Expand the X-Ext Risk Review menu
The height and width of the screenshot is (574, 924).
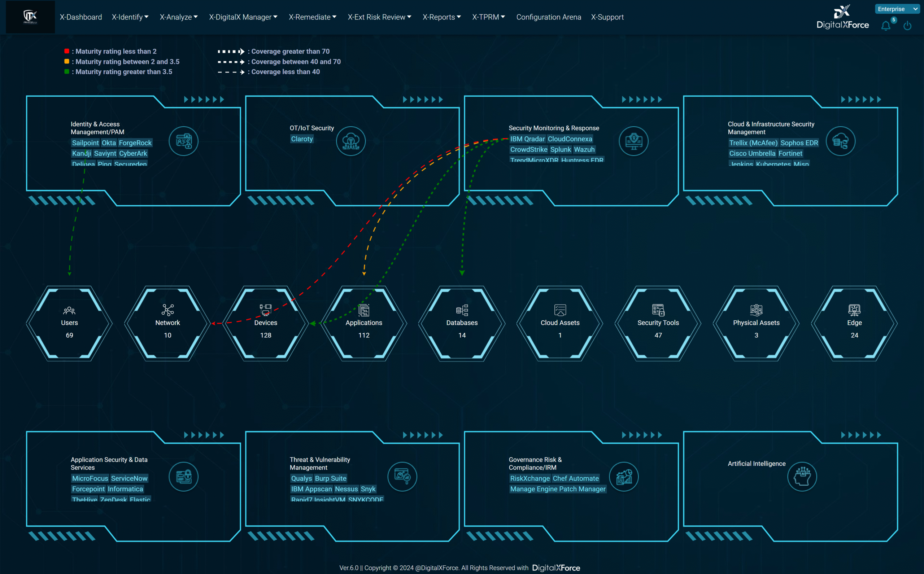(380, 17)
